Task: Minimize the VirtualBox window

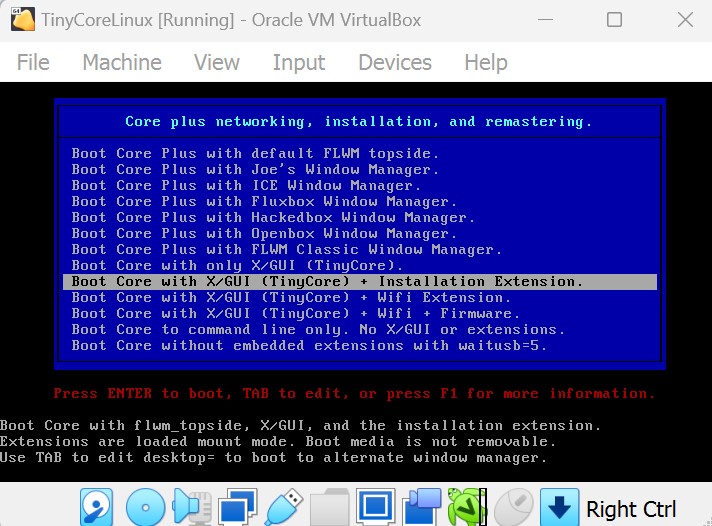Action: (545, 20)
